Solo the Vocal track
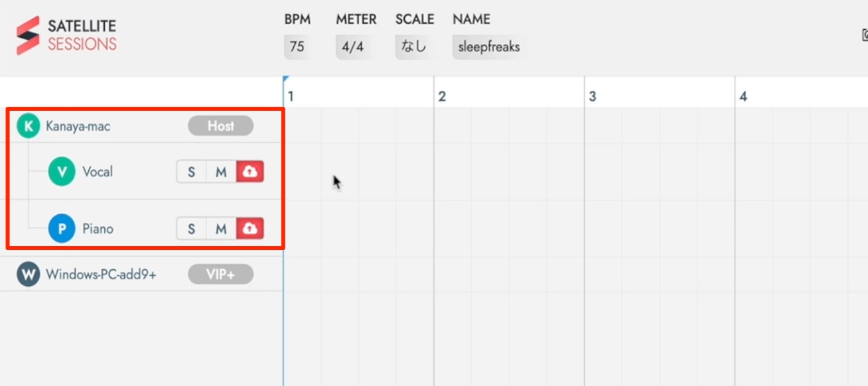The height and width of the screenshot is (386, 868). pos(192,172)
